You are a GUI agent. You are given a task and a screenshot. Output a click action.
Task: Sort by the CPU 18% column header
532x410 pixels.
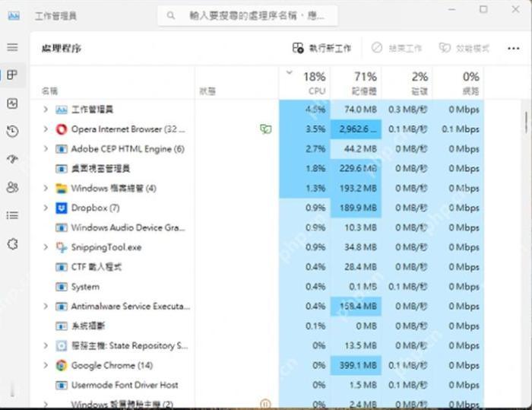pos(305,83)
